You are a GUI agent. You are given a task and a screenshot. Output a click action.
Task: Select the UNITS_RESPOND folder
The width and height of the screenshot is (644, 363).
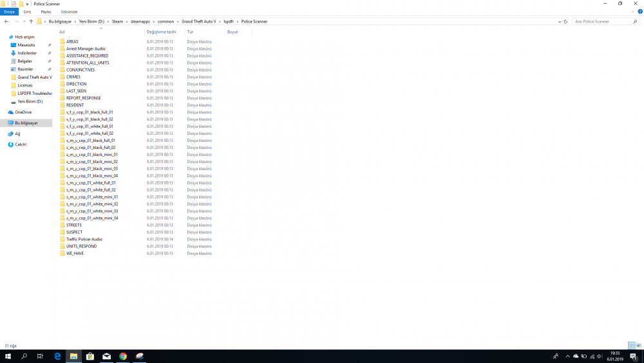[x=81, y=246]
